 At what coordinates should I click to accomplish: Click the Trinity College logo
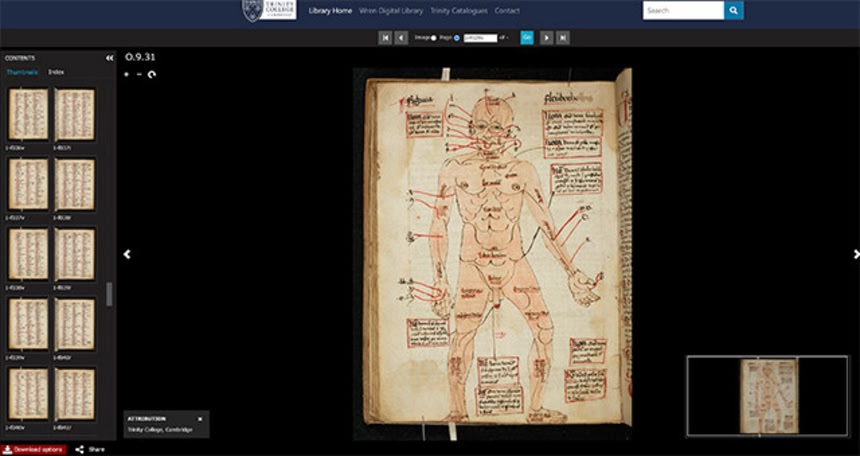point(269,11)
